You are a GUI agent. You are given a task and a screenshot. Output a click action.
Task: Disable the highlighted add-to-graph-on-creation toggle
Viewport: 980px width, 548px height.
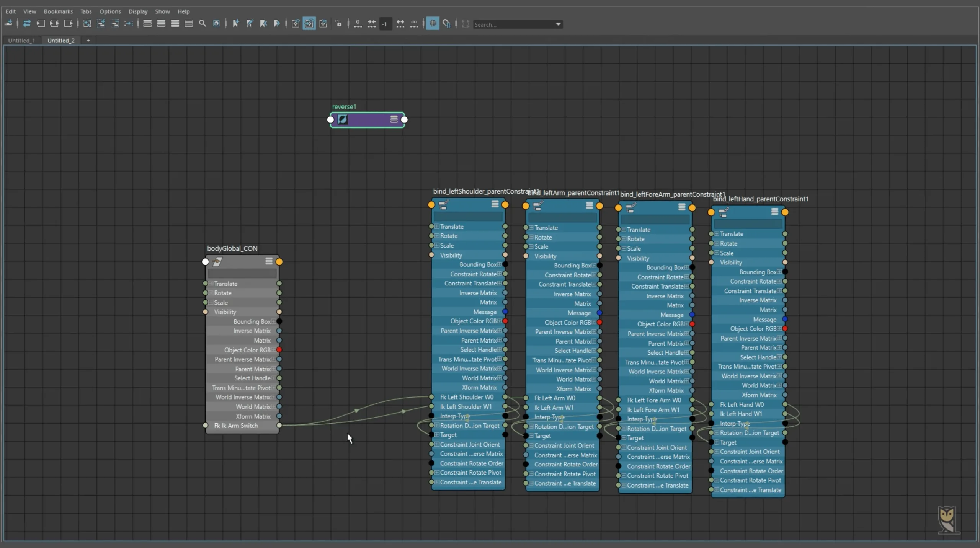click(x=309, y=23)
